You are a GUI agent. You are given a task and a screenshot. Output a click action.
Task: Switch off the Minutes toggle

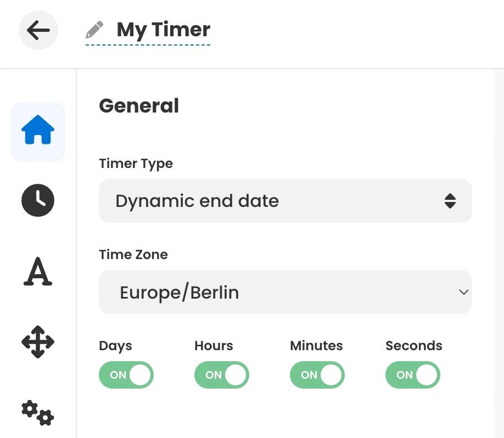317,374
